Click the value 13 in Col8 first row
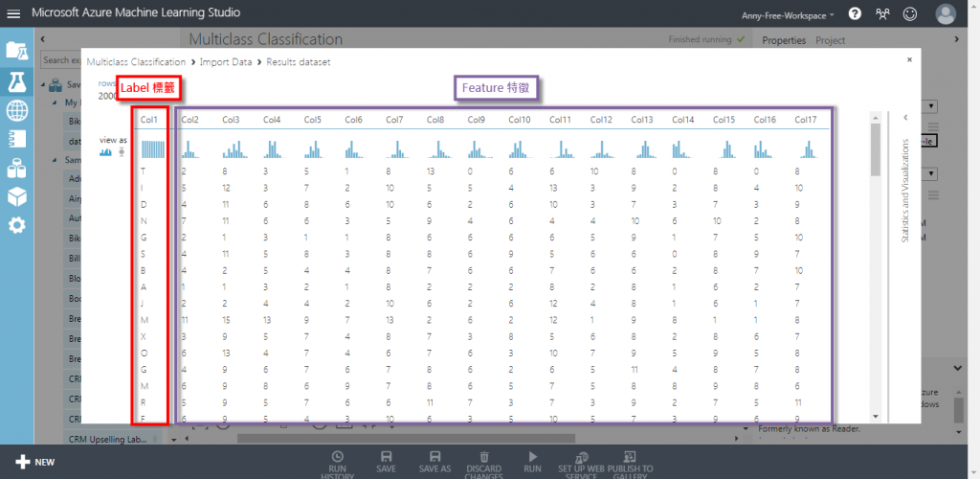This screenshot has width=980, height=479. (x=432, y=171)
